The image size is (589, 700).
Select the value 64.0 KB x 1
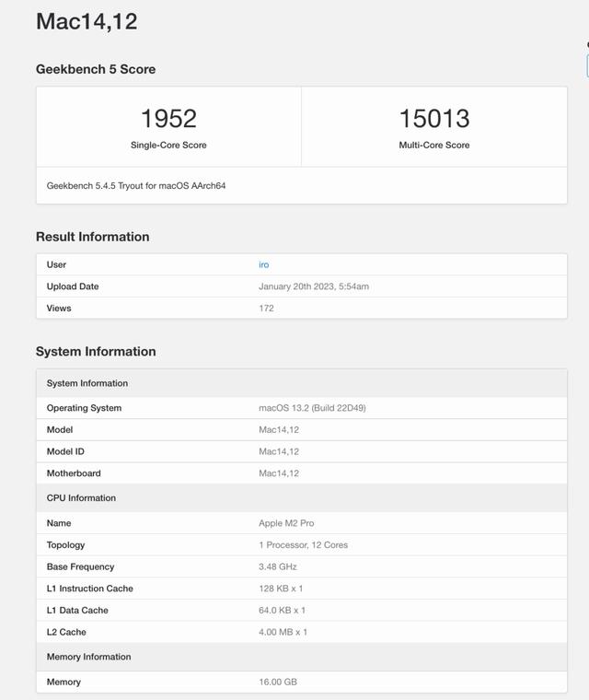click(x=282, y=611)
